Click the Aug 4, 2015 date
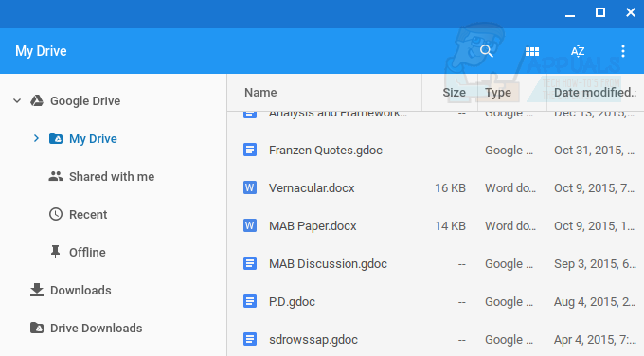Image resolution: width=644 pixels, height=356 pixels. (x=595, y=302)
